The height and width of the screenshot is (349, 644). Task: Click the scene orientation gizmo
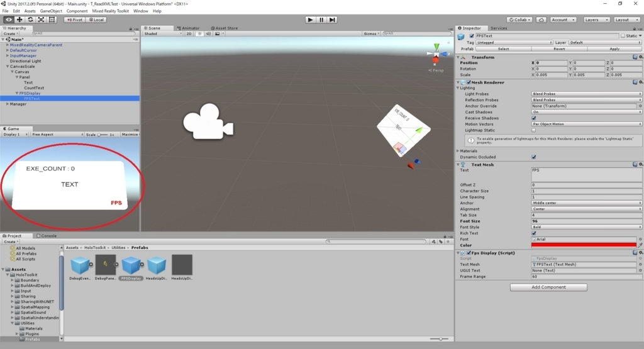[x=436, y=55]
